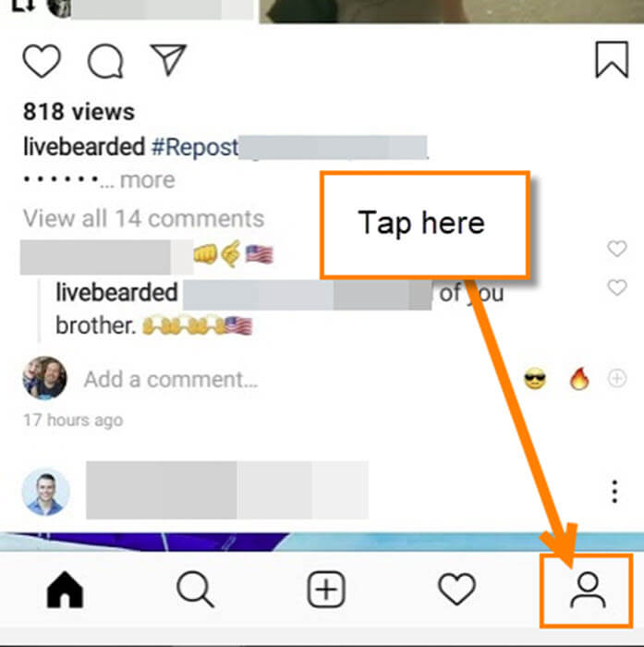Open comments via the speech bubble icon

(105, 61)
